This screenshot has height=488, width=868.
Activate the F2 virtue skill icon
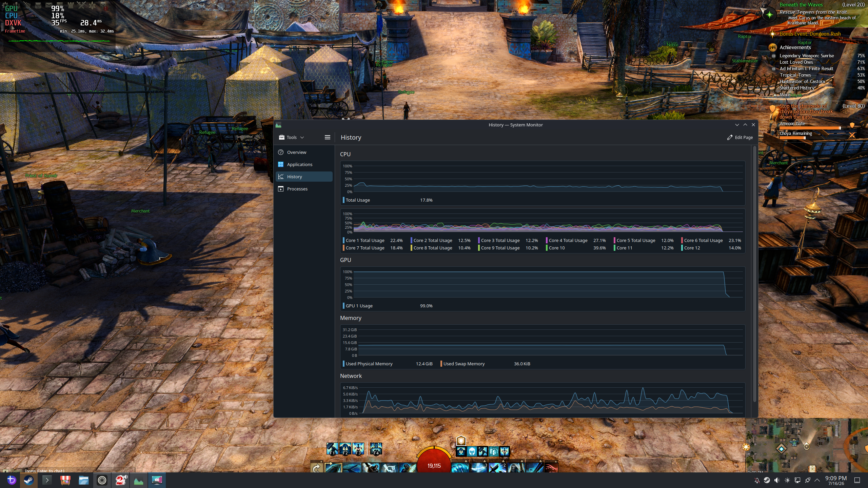pyautogui.click(x=345, y=449)
